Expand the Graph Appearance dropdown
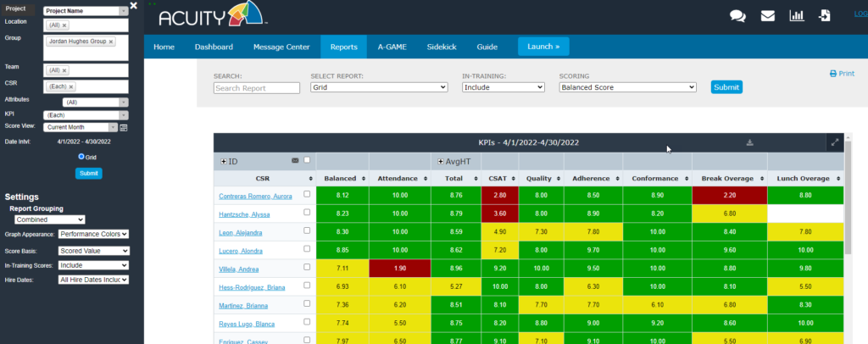 pos(93,234)
